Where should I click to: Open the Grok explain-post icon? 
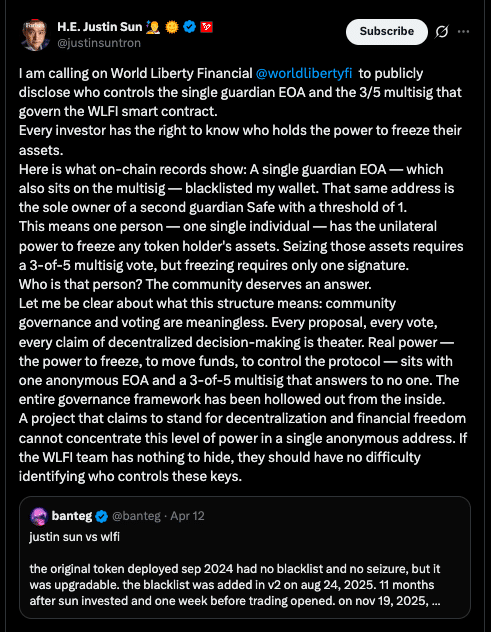click(441, 32)
